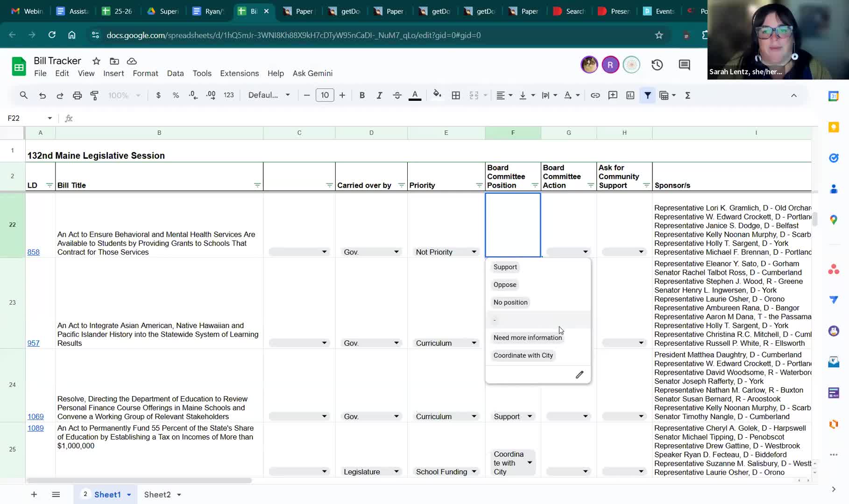This screenshot has height=504, width=849.
Task: Click the Insert chart icon
Action: [630, 95]
